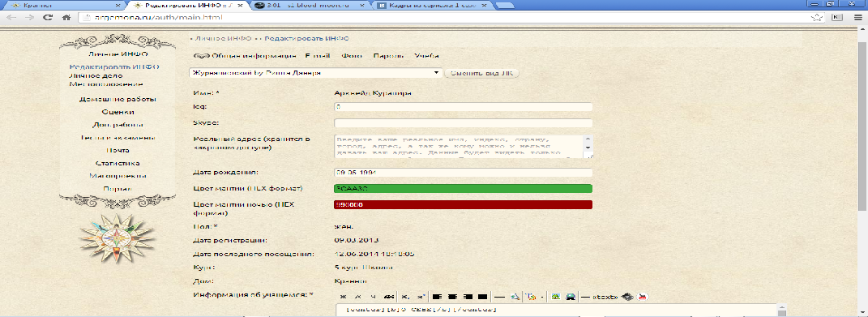Click the red video icon in editor toolbar
This screenshot has width=868, height=317.
pyautogui.click(x=642, y=297)
